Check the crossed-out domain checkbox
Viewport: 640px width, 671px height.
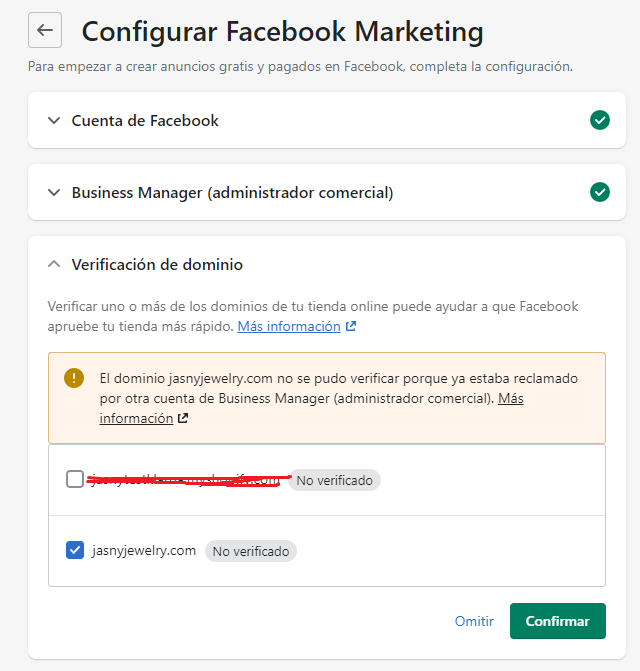click(x=75, y=479)
